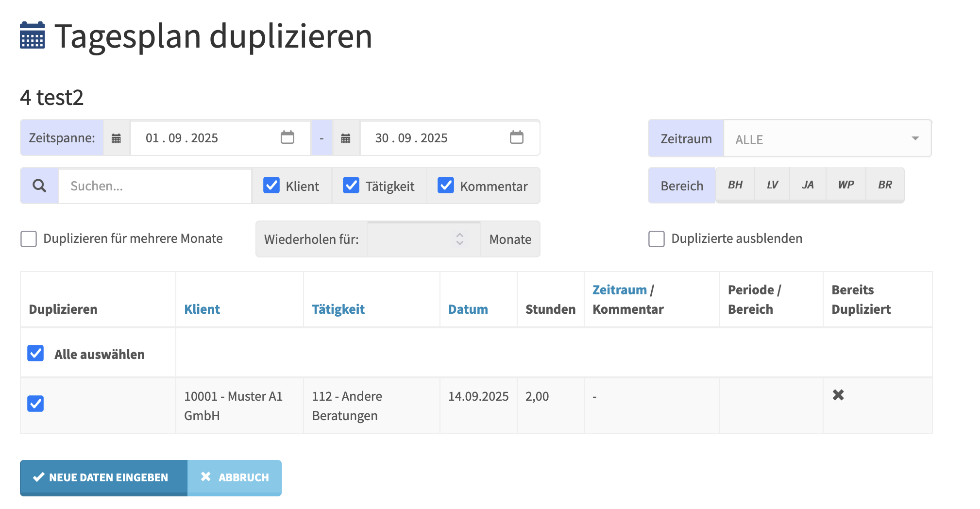Uncheck the Alle auswählen checkbox
Viewport: 980px width, 509px height.
pos(35,354)
